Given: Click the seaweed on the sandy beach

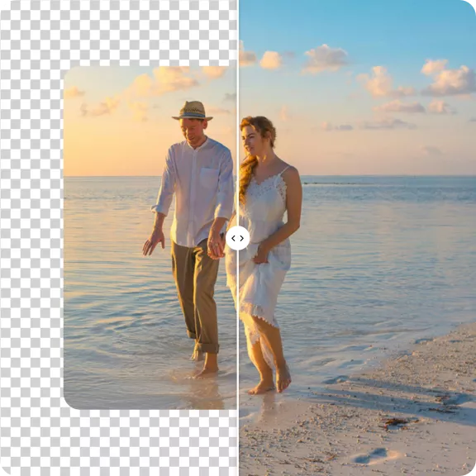Looking at the screenshot, I should [x=397, y=422].
